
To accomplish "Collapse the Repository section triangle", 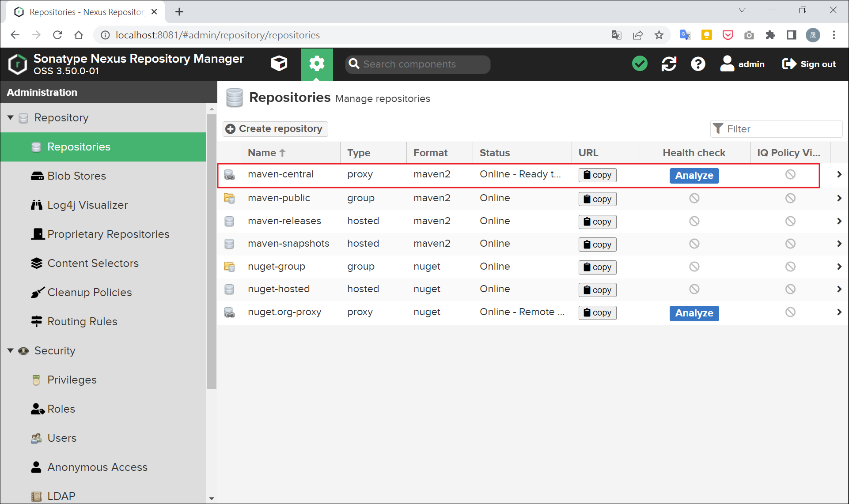I will pos(10,117).
